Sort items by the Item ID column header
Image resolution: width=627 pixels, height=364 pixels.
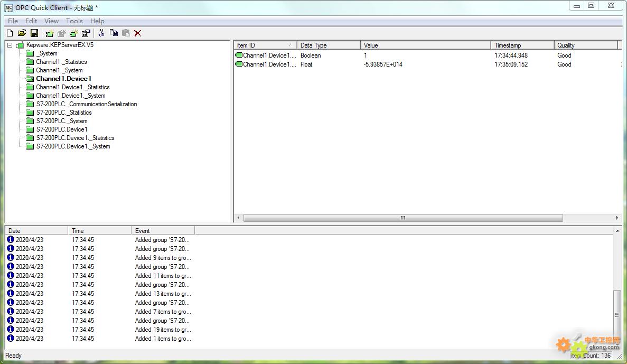pyautogui.click(x=266, y=45)
